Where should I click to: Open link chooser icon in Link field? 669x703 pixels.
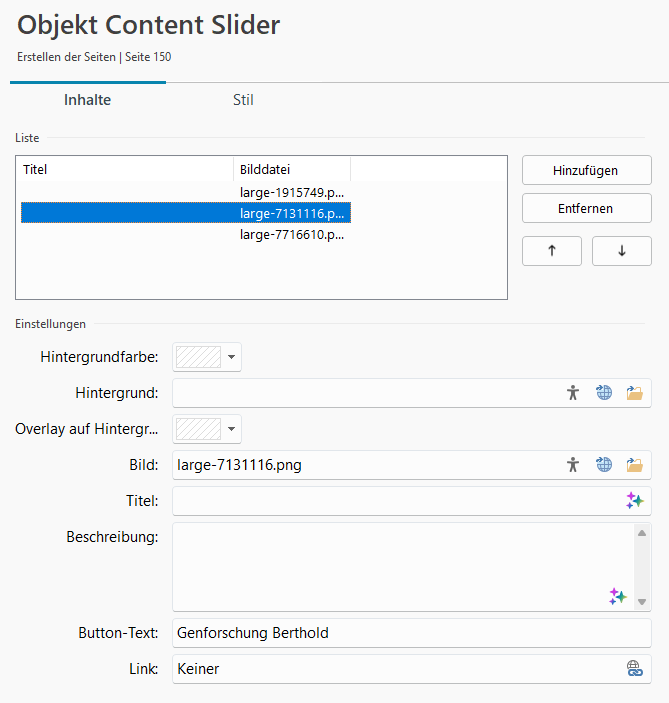634,669
